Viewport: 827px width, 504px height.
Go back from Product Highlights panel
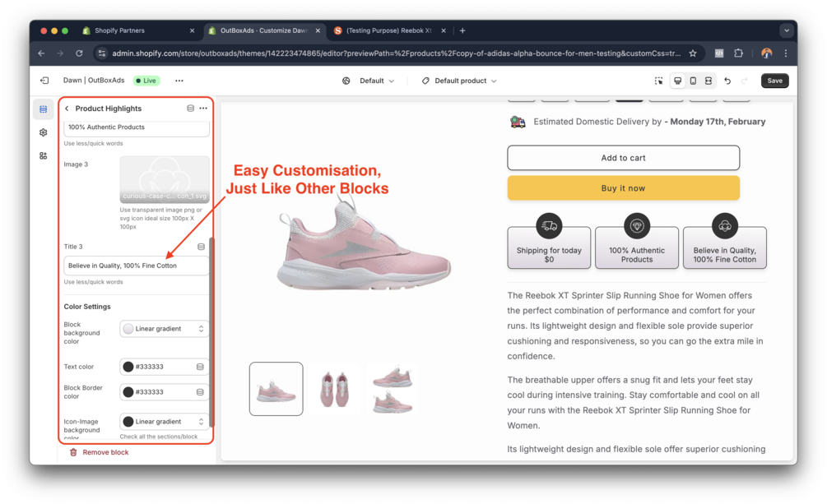(x=67, y=109)
